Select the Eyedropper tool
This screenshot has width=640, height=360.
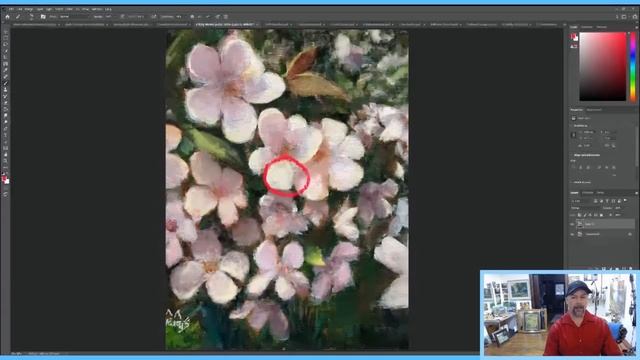5,70
